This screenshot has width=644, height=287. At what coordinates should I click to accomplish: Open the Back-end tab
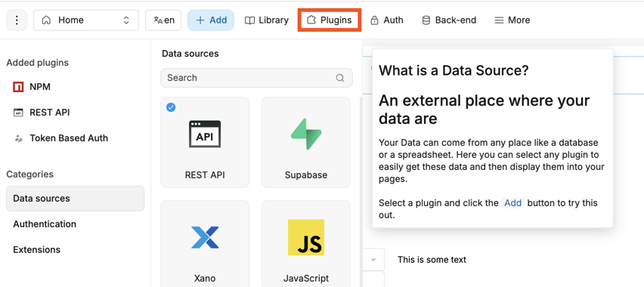pyautogui.click(x=449, y=20)
